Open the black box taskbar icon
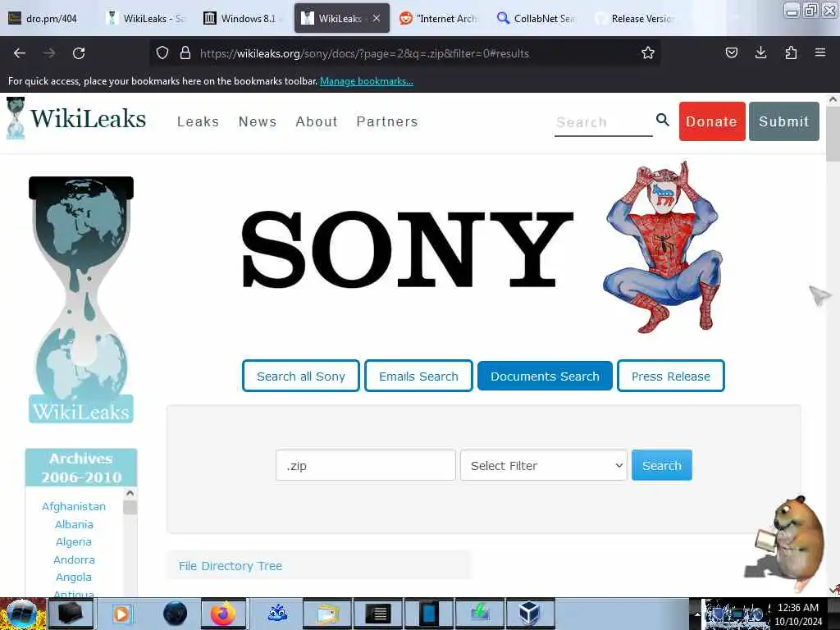Image resolution: width=840 pixels, height=630 pixels. pyautogui.click(x=70, y=614)
